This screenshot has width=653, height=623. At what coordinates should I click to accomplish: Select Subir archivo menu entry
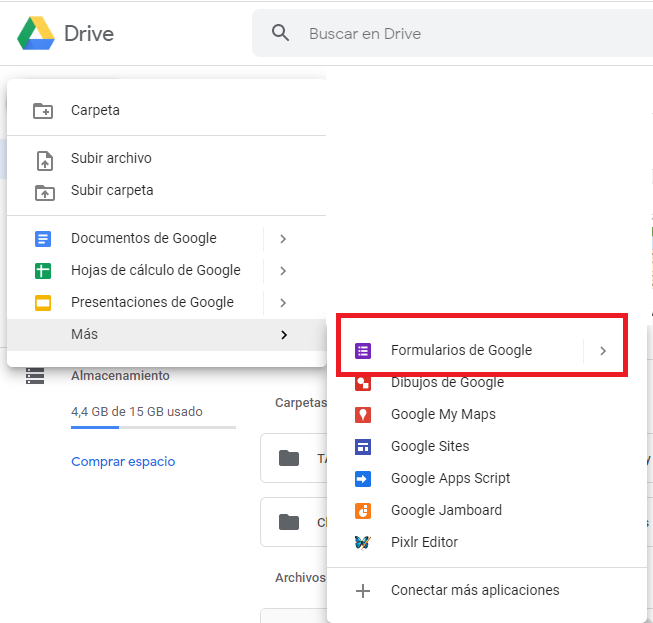[x=111, y=158]
